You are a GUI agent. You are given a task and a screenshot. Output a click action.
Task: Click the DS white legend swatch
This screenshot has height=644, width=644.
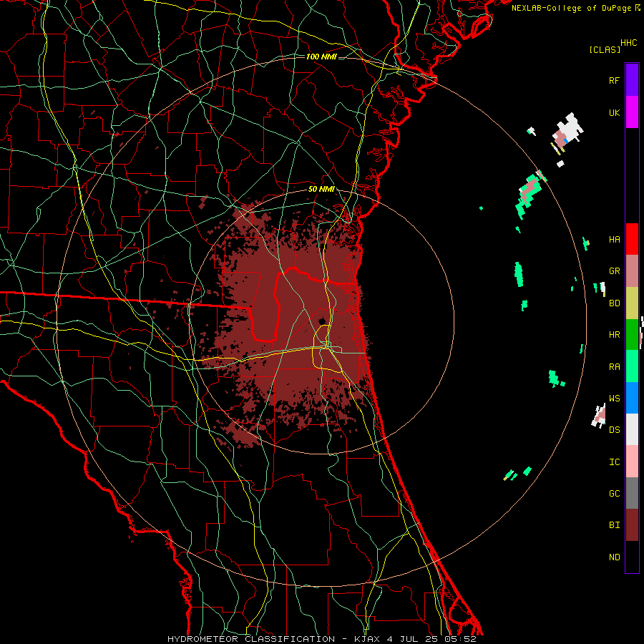pos(632,429)
